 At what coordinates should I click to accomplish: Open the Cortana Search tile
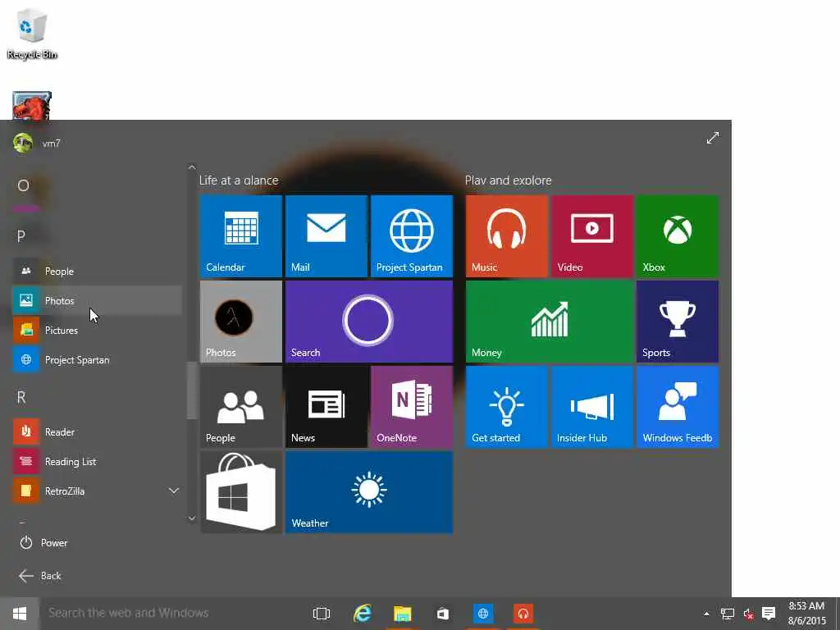[x=369, y=322]
